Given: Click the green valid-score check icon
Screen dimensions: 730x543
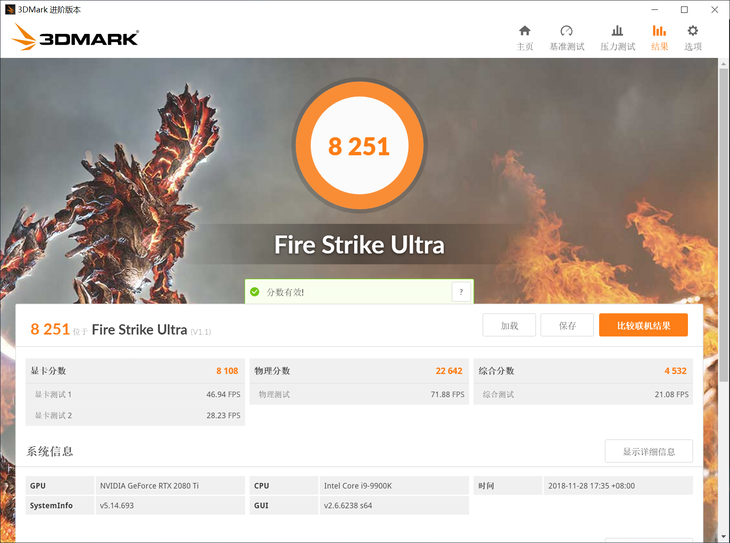Looking at the screenshot, I should click(255, 292).
